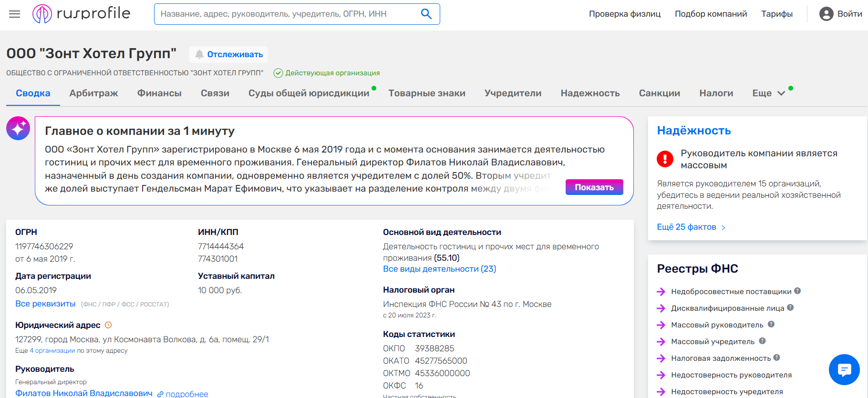Open the Тарифы link

click(777, 14)
